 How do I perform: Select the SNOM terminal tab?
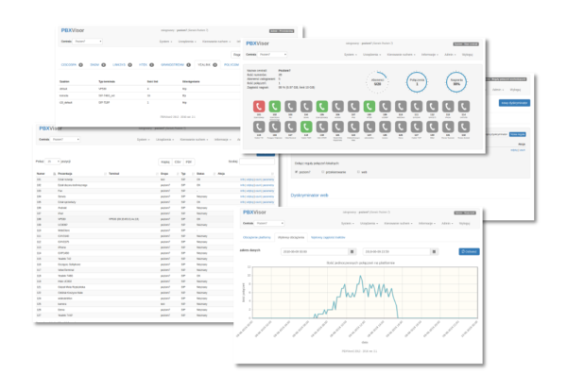click(97, 64)
